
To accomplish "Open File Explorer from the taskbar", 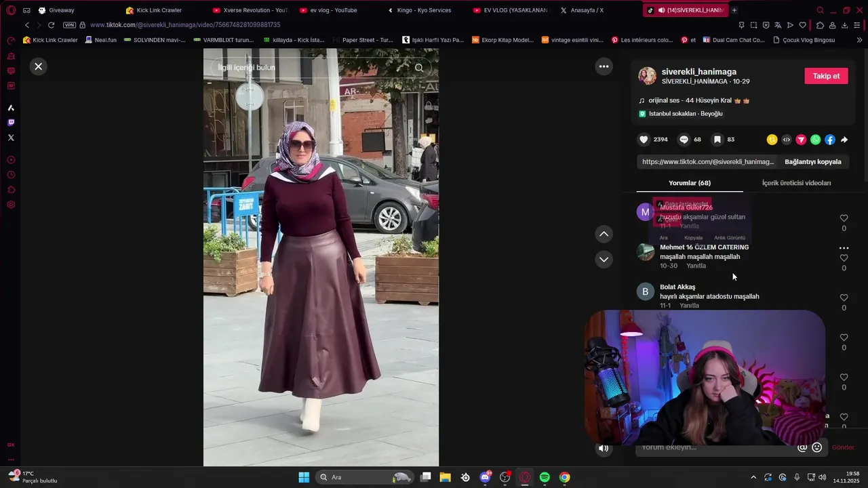I will (x=446, y=477).
